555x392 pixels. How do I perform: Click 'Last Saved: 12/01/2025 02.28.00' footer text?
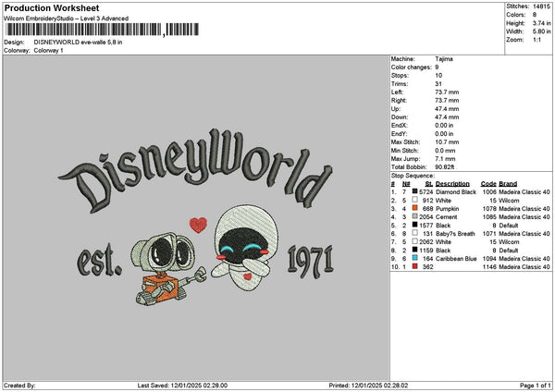[x=182, y=386]
